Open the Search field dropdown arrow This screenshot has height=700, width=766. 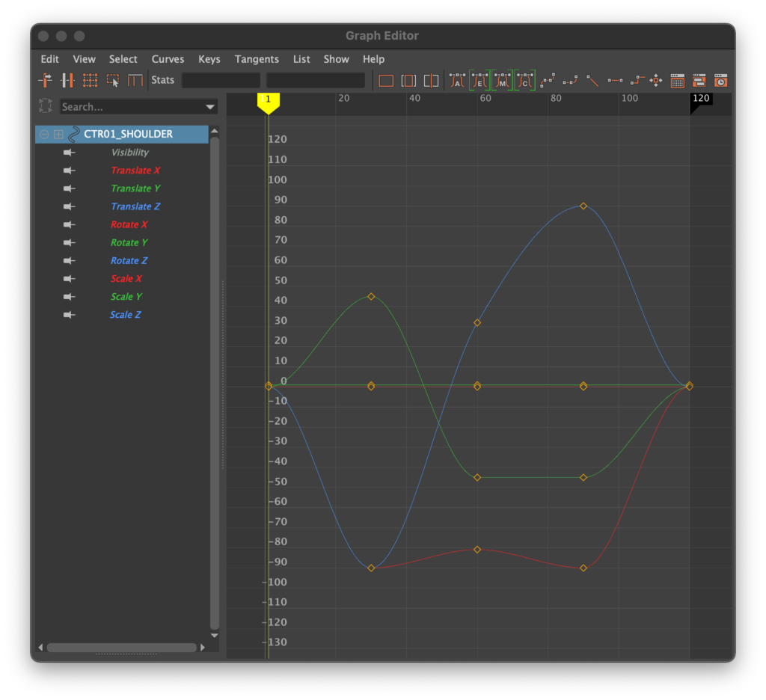tap(209, 107)
